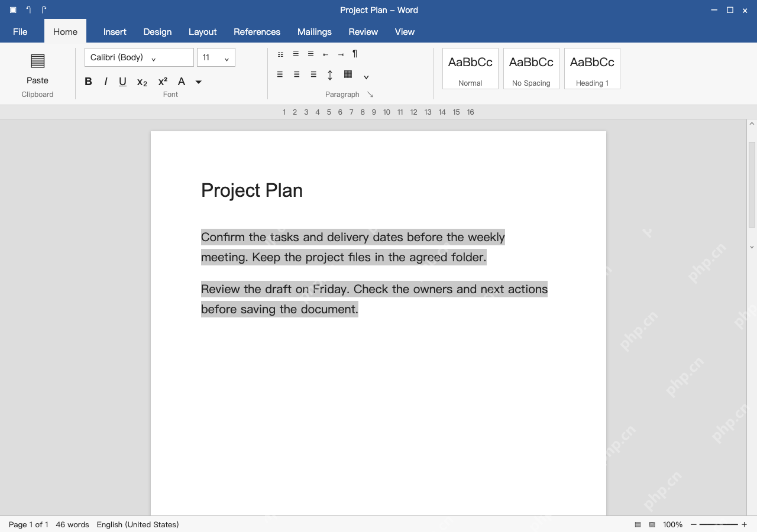757x532 pixels.
Task: Click the font color A icon
Action: coord(182,82)
